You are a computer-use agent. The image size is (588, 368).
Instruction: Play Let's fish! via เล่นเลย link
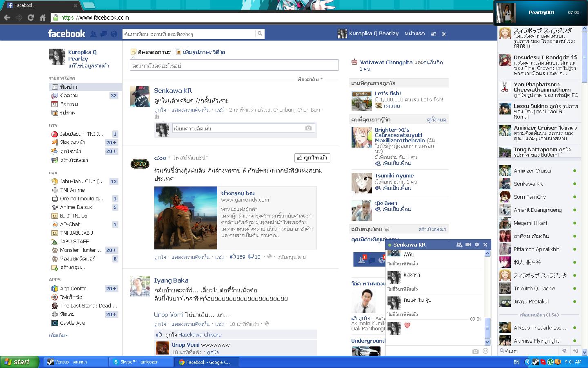tap(388, 106)
